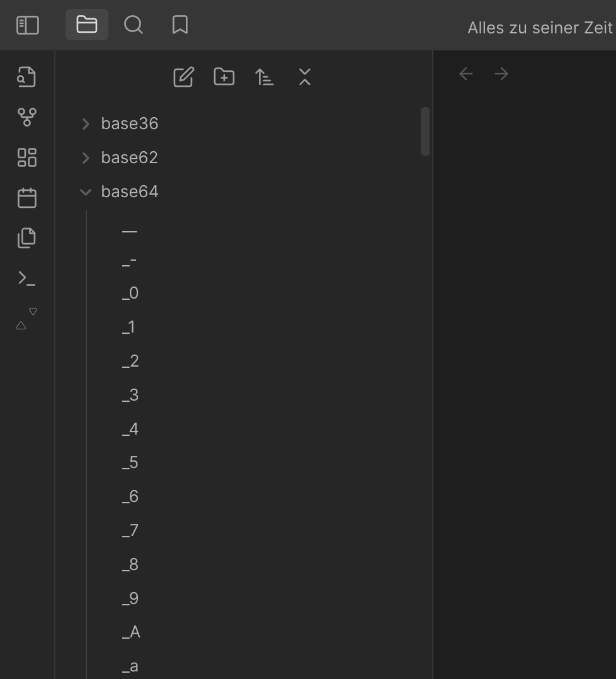Collapse all folders in explorer
The image size is (616, 679).
coord(305,77)
